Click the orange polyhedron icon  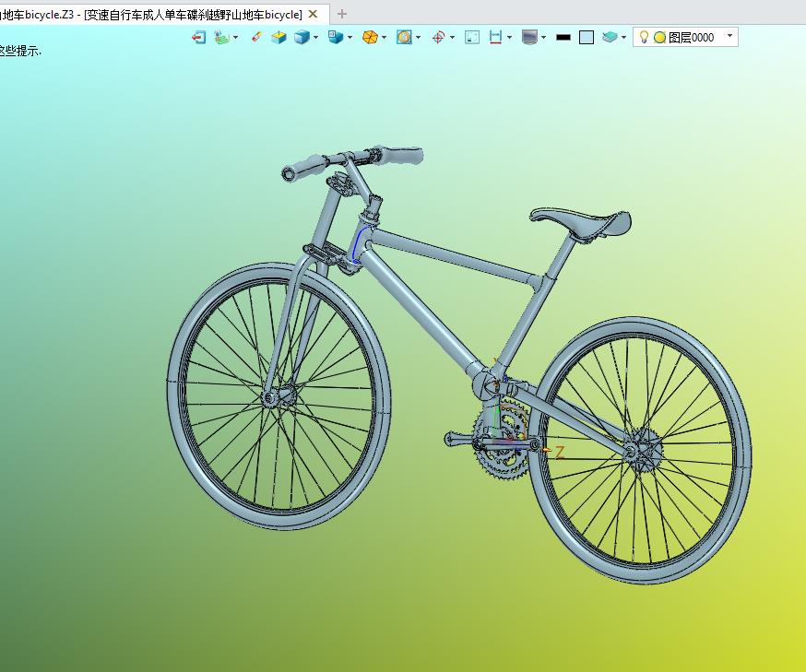[370, 37]
